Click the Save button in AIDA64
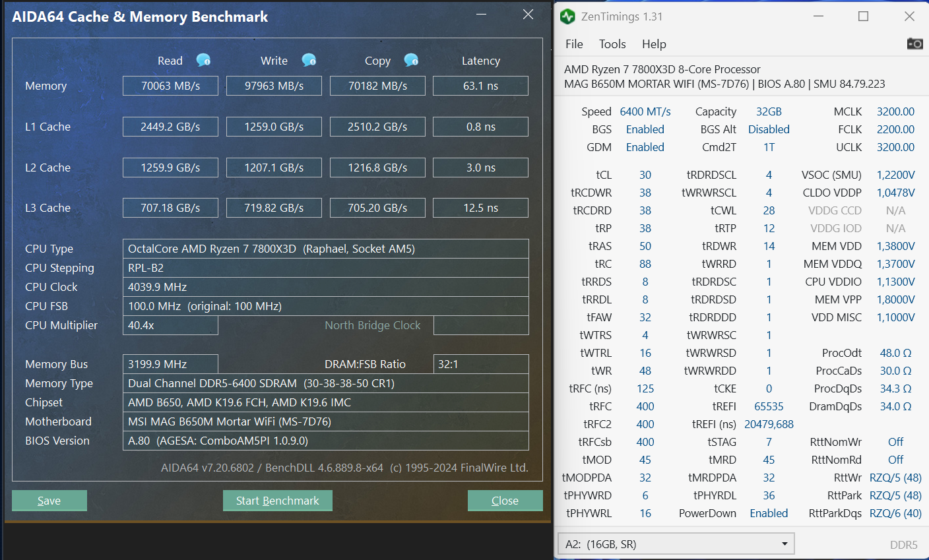The image size is (929, 560). (x=49, y=501)
